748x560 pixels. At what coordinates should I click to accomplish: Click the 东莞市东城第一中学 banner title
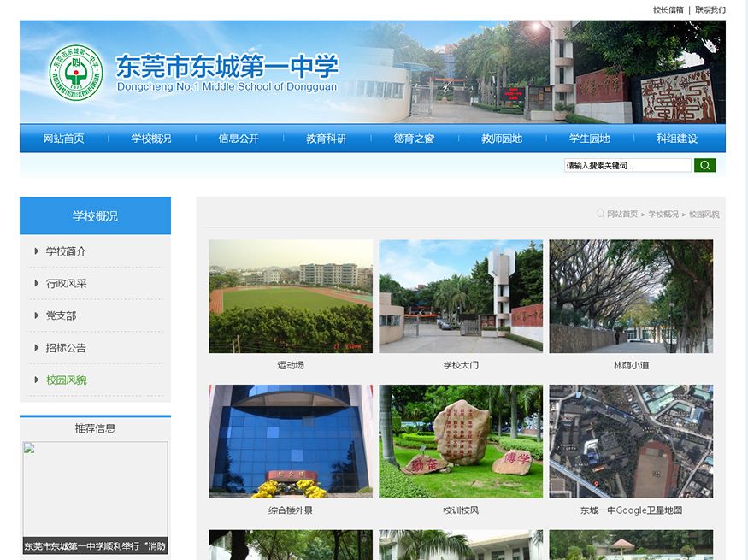227,66
